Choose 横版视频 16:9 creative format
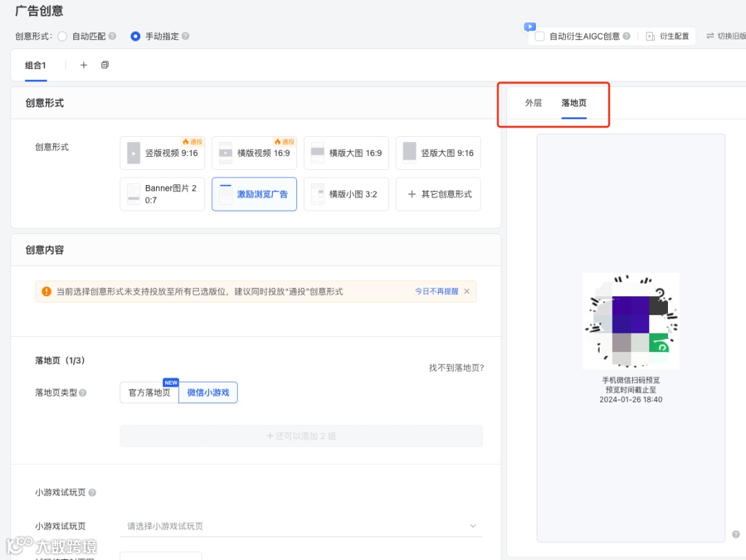 (254, 153)
